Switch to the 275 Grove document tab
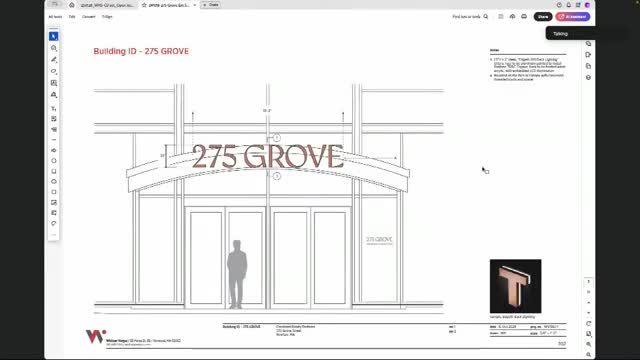Image resolution: width=640 pixels, height=360 pixels. tap(169, 5)
